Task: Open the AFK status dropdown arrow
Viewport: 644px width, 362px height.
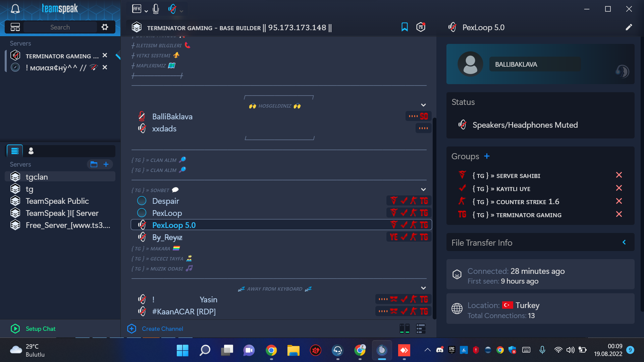Action: tap(146, 11)
